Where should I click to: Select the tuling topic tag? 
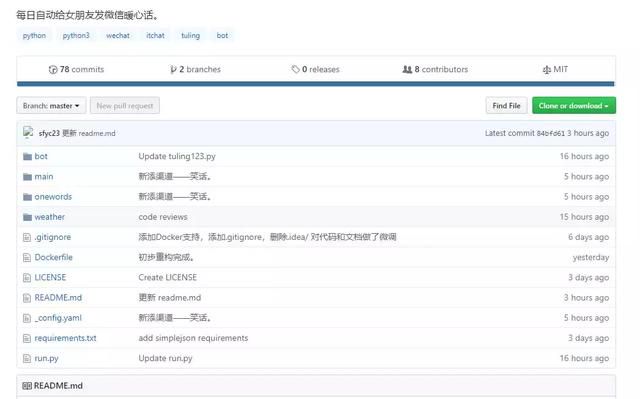pos(190,35)
